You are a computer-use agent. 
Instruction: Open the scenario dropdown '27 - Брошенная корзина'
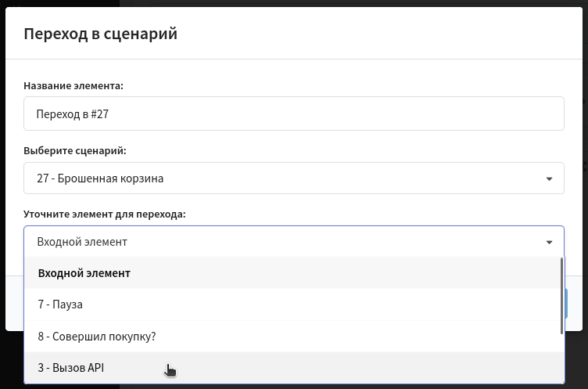(294, 178)
